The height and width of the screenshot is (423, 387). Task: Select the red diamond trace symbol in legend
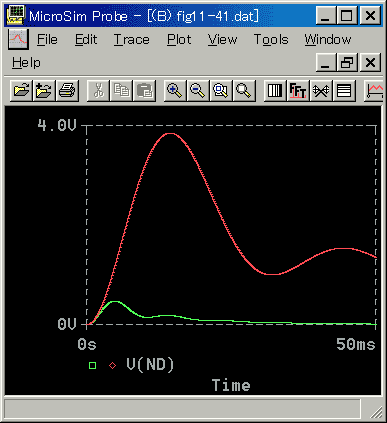coord(113,366)
